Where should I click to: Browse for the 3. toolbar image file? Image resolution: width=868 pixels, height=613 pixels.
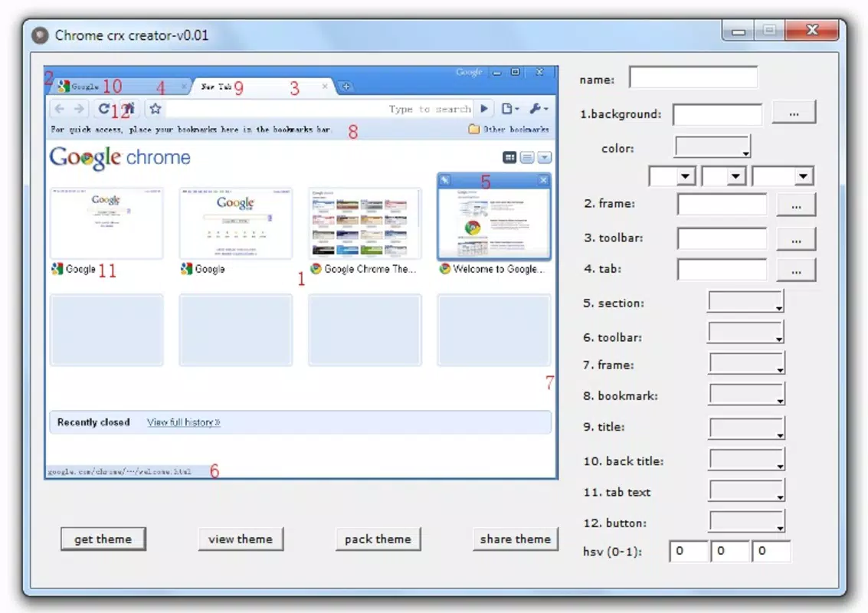pos(796,240)
